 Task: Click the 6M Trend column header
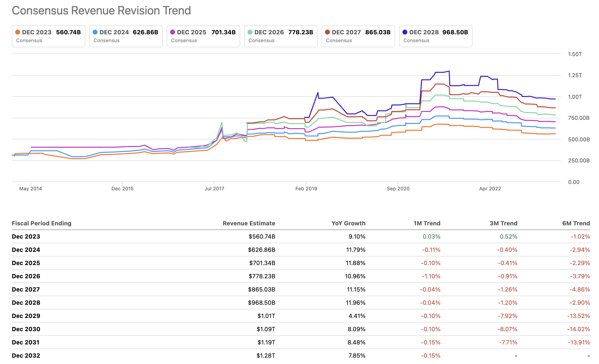point(576,223)
